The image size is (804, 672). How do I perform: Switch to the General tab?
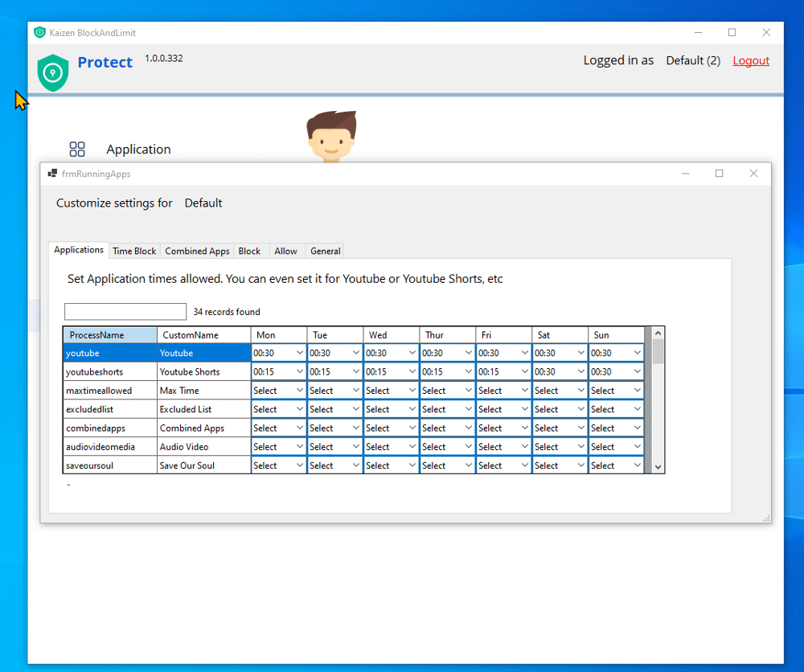point(325,251)
